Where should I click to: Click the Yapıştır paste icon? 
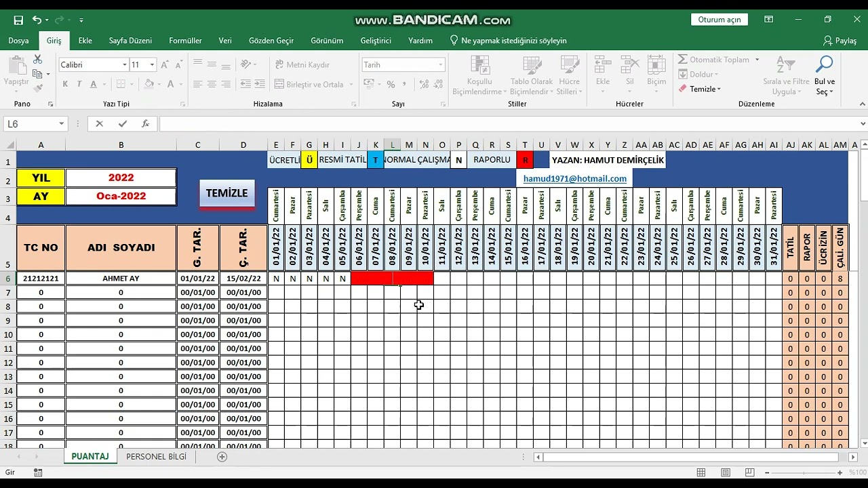(x=16, y=66)
